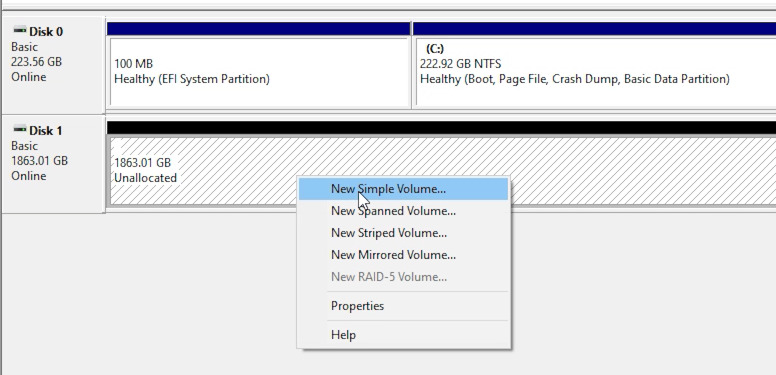The height and width of the screenshot is (375, 776).
Task: Open Help from the context menu
Action: tap(403, 335)
